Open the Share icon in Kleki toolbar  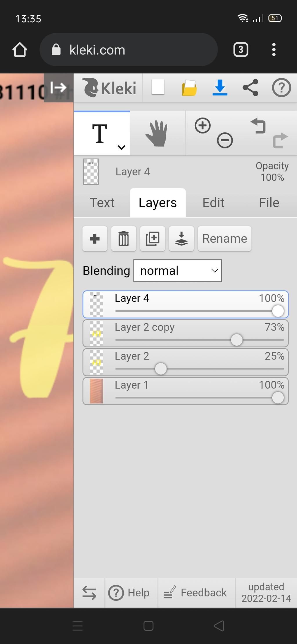pos(250,88)
